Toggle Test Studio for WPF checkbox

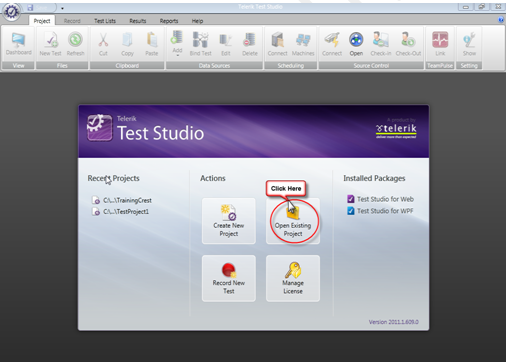point(351,211)
